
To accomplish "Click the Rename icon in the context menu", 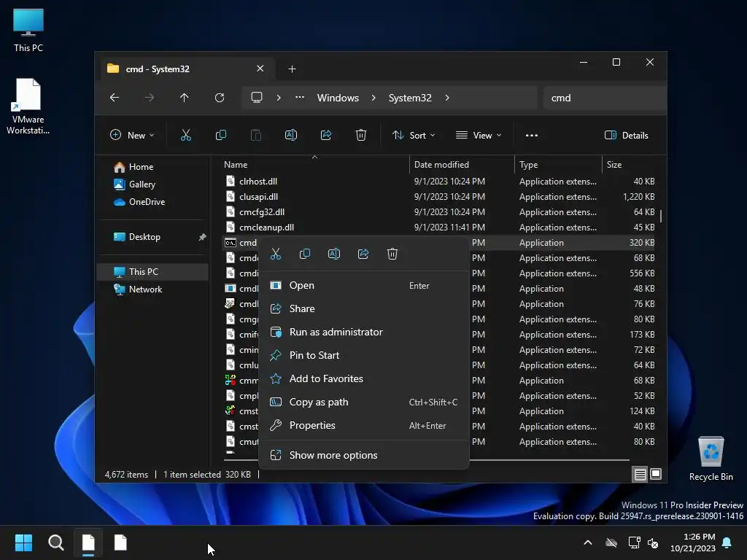I will [334, 254].
